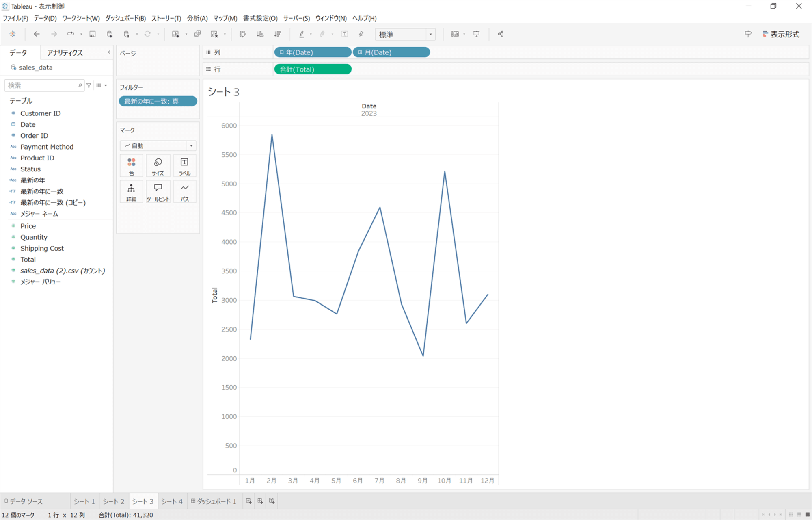Open the 詳細 (Detail) mark card

(x=131, y=192)
